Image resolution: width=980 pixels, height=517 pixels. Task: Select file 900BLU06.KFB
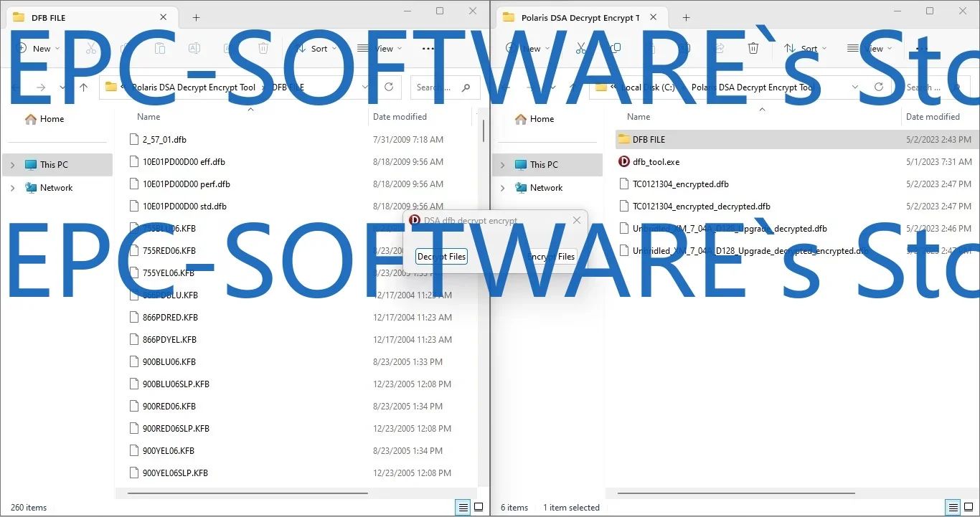click(x=169, y=362)
